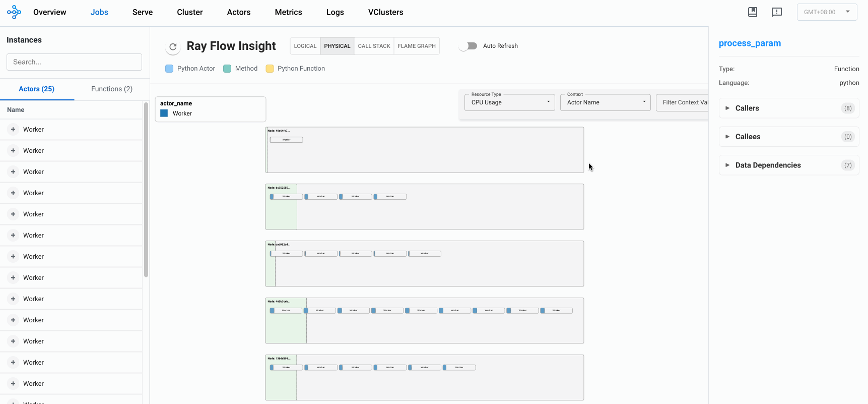Go to the Overview menu item

pos(49,12)
